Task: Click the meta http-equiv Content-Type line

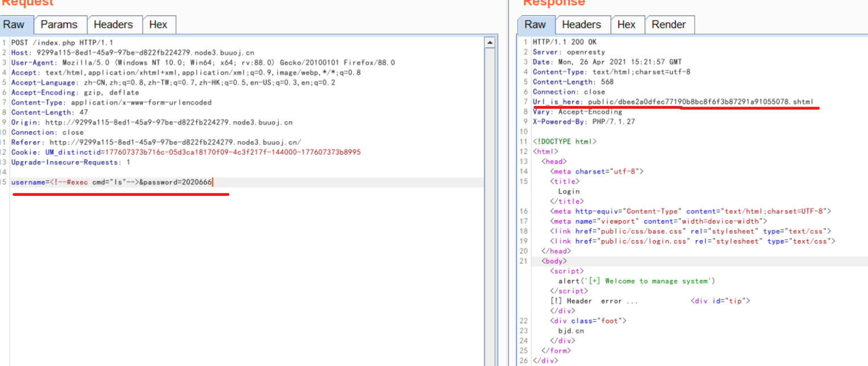Action: coord(690,211)
